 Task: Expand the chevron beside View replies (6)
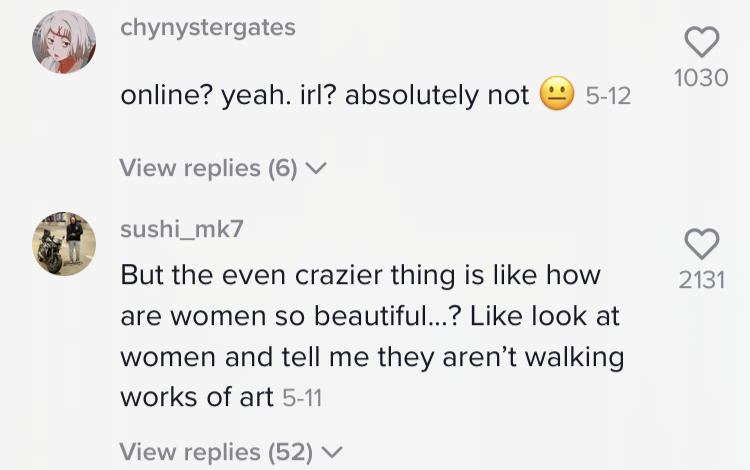pyautogui.click(x=316, y=169)
